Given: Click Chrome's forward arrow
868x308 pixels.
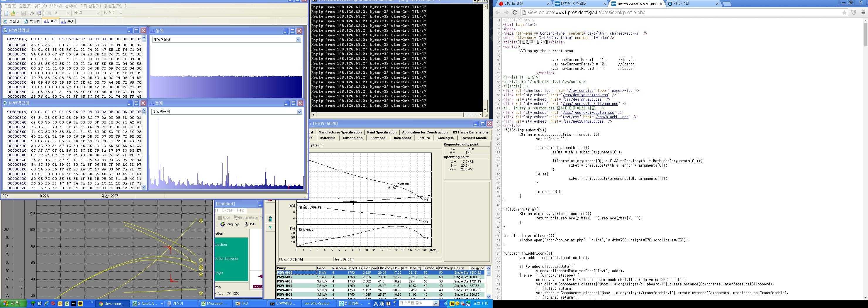Looking at the screenshot, I should (x=506, y=13).
